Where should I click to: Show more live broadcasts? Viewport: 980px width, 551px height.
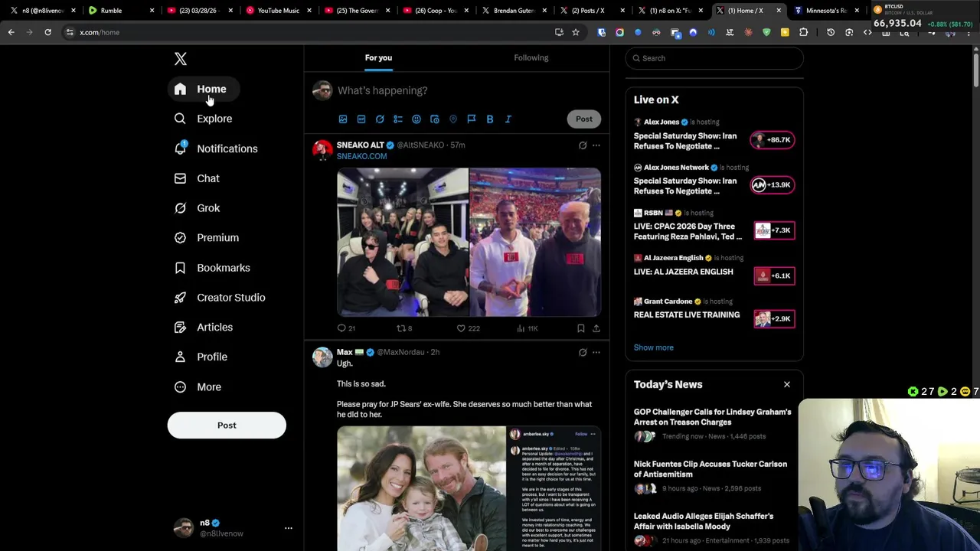654,347
